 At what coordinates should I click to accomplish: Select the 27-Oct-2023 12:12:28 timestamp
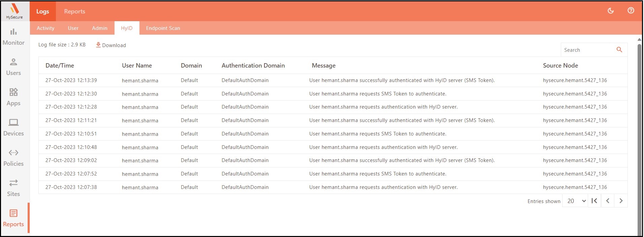pos(71,107)
